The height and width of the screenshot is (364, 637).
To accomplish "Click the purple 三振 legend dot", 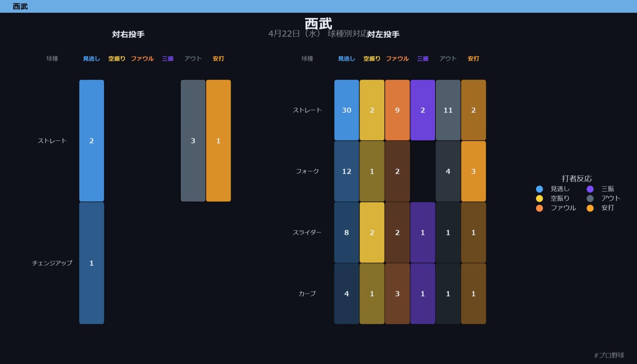I will [x=590, y=189].
